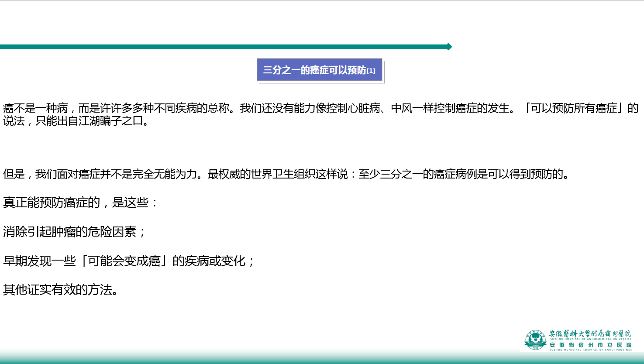Click the line 消除引起肿瘤的危险因素
644x364 pixels.
[74, 232]
